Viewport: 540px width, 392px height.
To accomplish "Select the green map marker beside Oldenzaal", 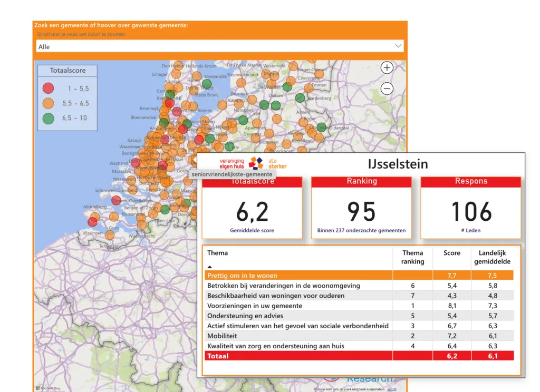I will pyautogui.click(x=321, y=128).
